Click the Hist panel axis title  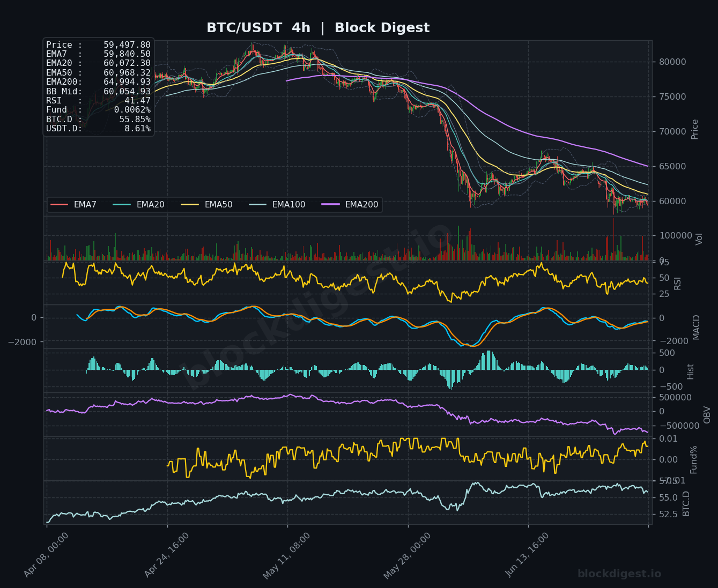point(691,371)
